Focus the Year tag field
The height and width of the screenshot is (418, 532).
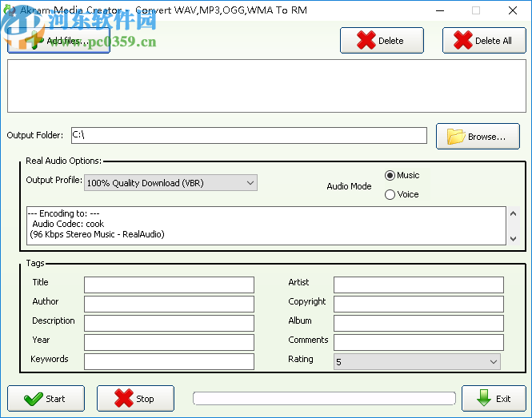point(169,342)
